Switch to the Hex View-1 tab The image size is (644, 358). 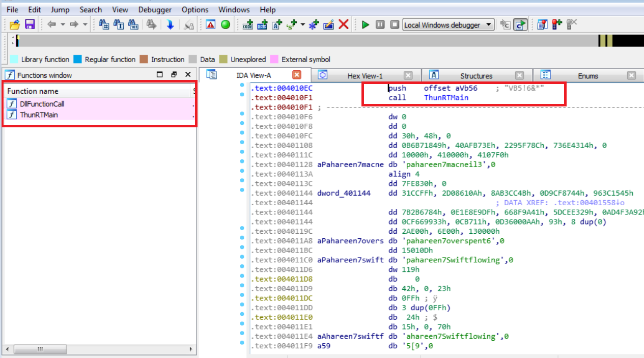point(365,76)
